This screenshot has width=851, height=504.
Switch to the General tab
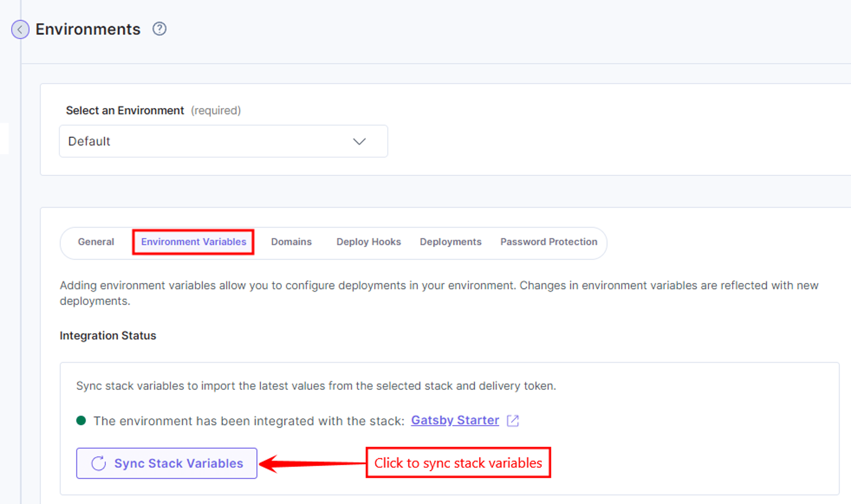[x=96, y=242]
